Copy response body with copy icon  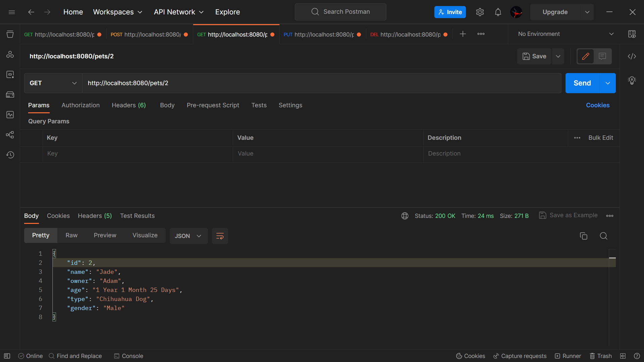584,236
